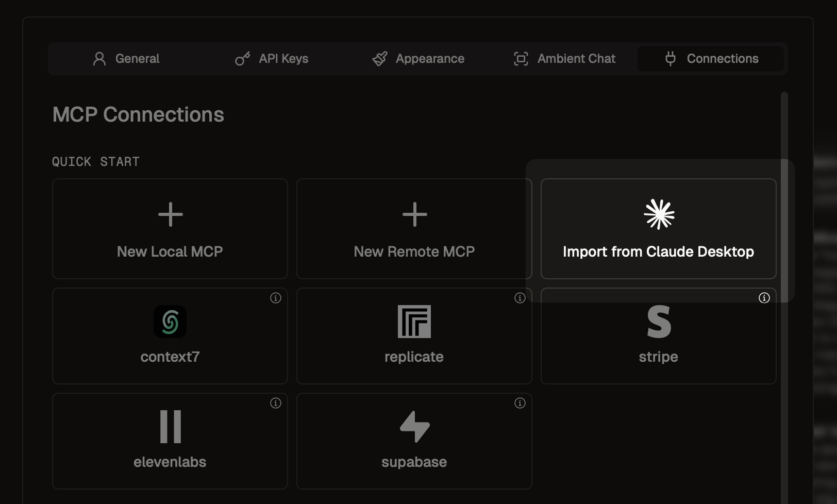Click the Claude starburst icon
Image resolution: width=837 pixels, height=504 pixels.
click(659, 214)
